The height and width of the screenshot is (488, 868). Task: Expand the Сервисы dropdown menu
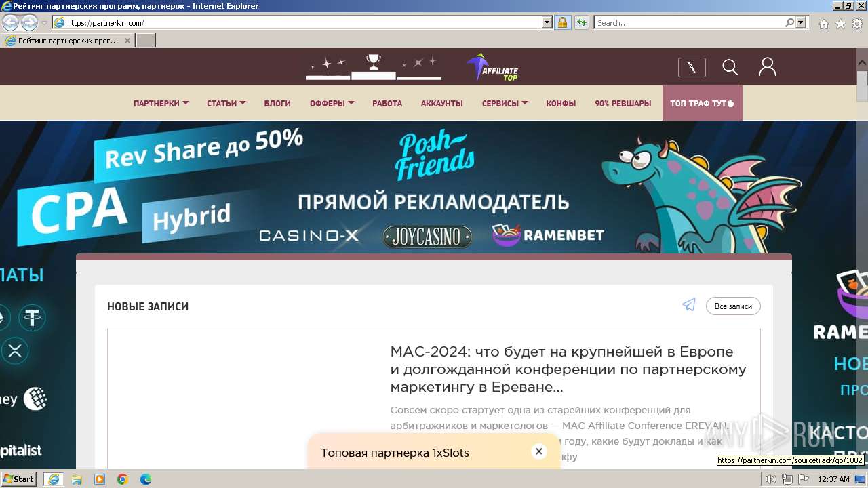pos(505,104)
